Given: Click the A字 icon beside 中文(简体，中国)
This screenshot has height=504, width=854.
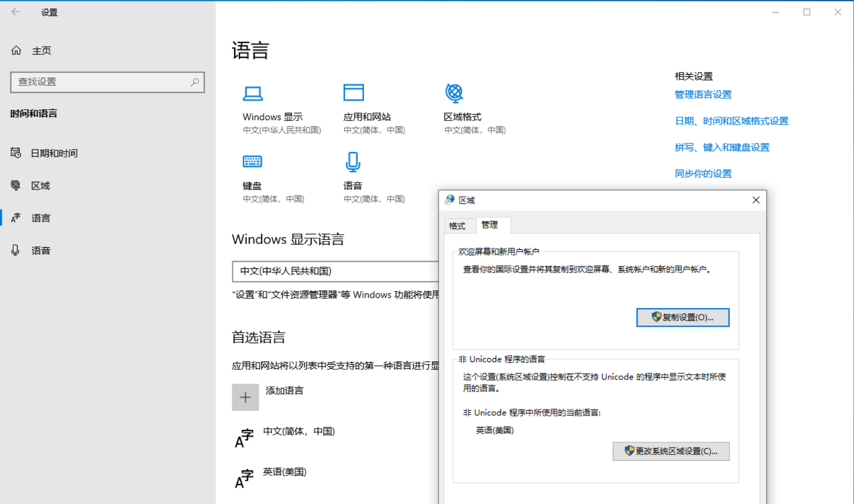Looking at the screenshot, I should click(244, 438).
